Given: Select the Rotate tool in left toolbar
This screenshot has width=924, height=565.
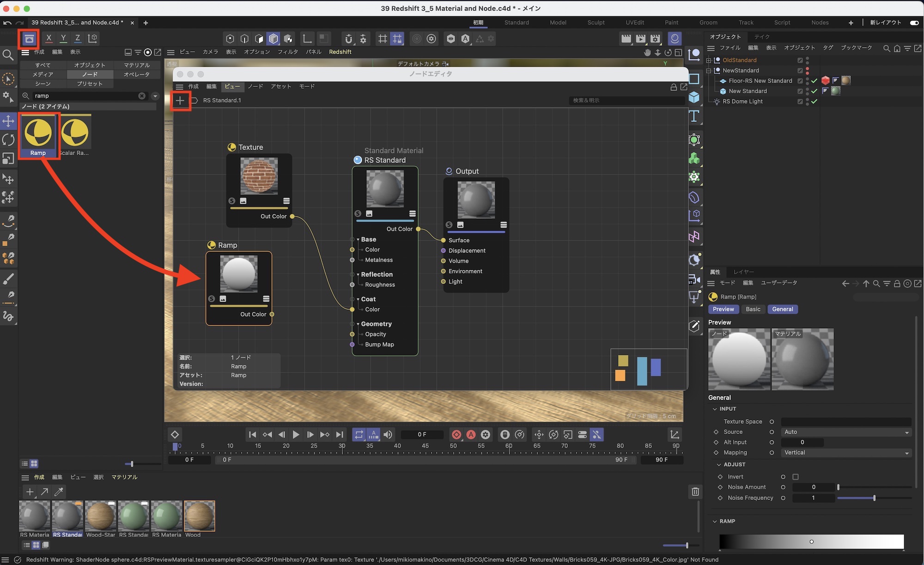Looking at the screenshot, I should 8,139.
